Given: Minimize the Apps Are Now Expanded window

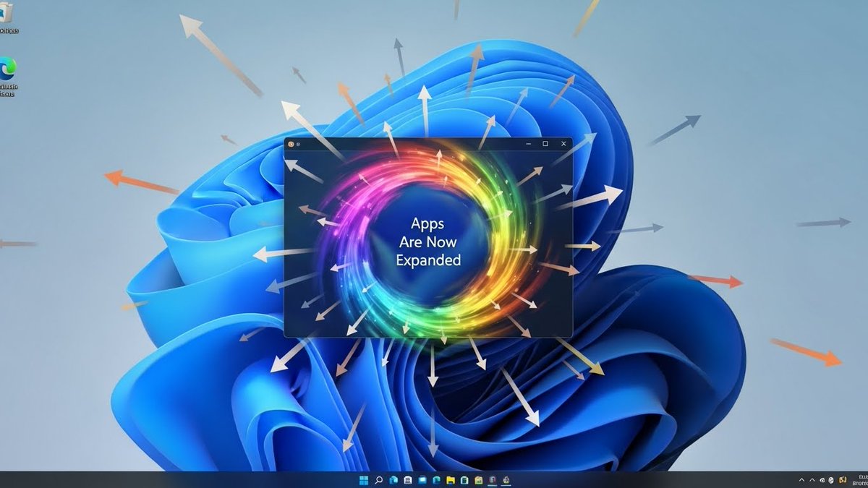Looking at the screenshot, I should pyautogui.click(x=527, y=144).
